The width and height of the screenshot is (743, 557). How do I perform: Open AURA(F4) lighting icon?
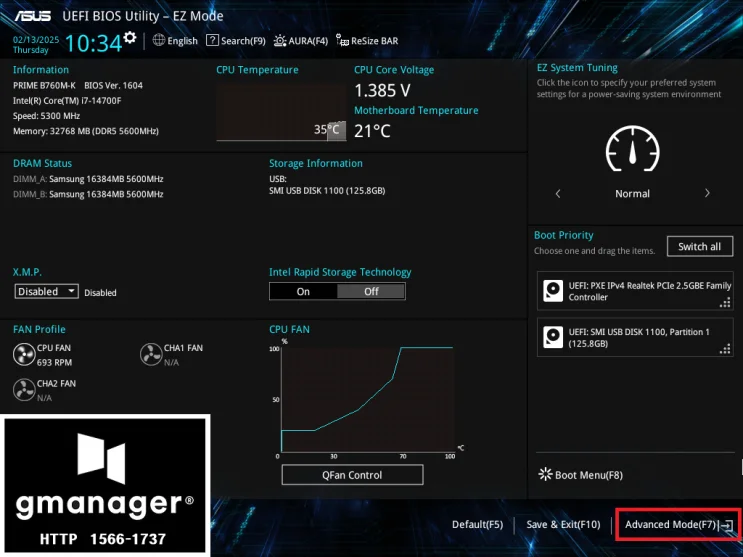[x=280, y=41]
